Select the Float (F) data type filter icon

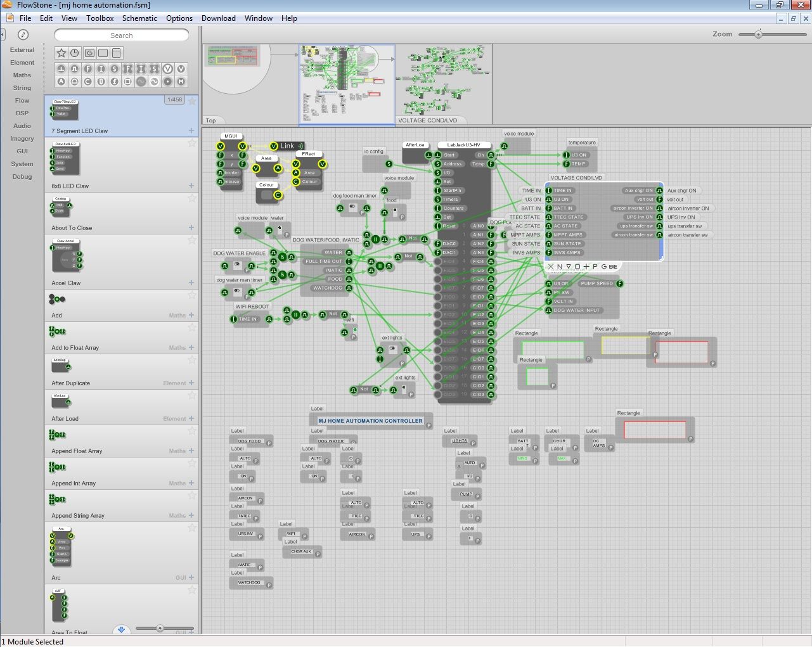(87, 68)
